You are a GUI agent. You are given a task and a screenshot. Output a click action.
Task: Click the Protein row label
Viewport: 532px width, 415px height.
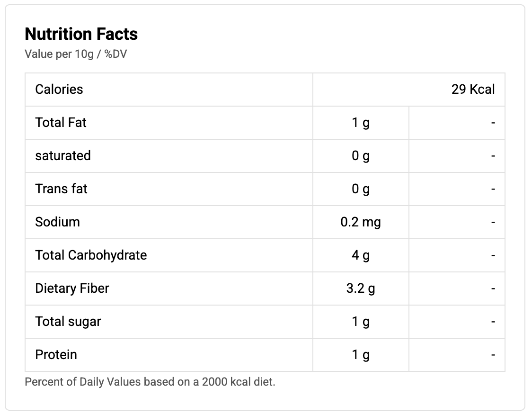pos(56,355)
